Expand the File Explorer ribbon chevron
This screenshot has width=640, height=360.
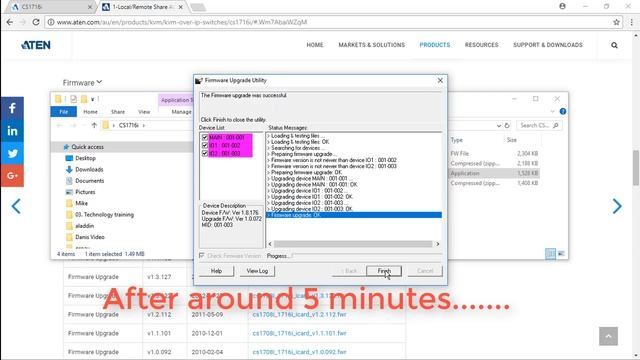552,111
